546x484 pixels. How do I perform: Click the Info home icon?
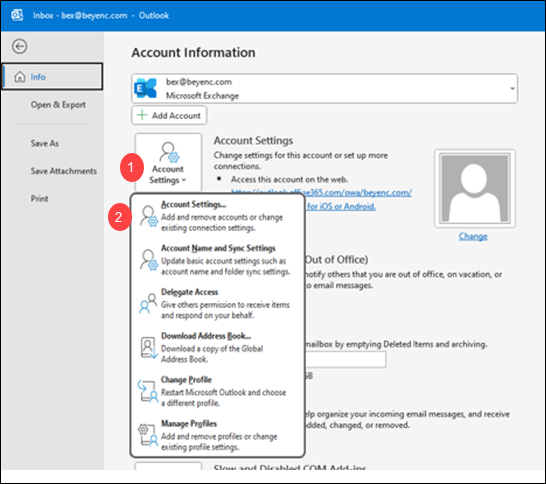click(x=20, y=77)
